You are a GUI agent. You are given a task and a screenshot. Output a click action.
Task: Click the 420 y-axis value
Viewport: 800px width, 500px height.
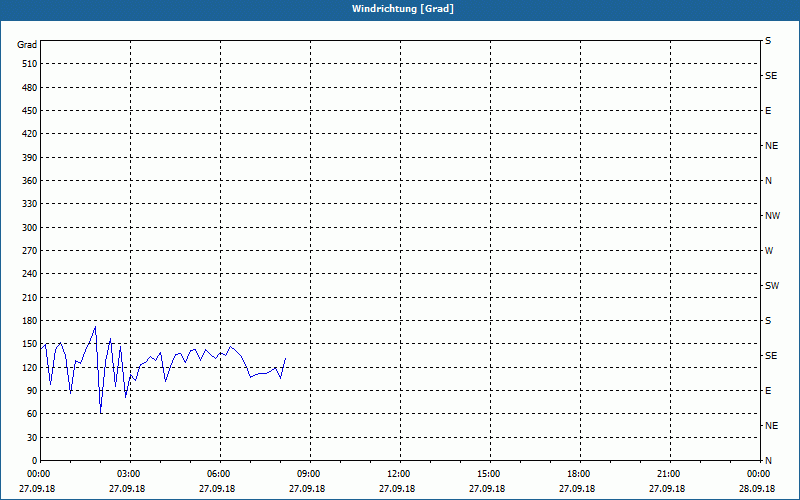(29, 134)
